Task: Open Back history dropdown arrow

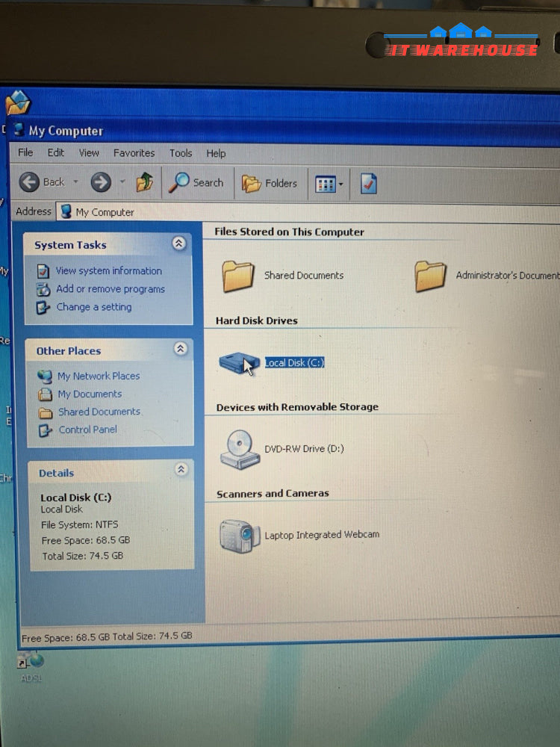Action: click(x=75, y=182)
